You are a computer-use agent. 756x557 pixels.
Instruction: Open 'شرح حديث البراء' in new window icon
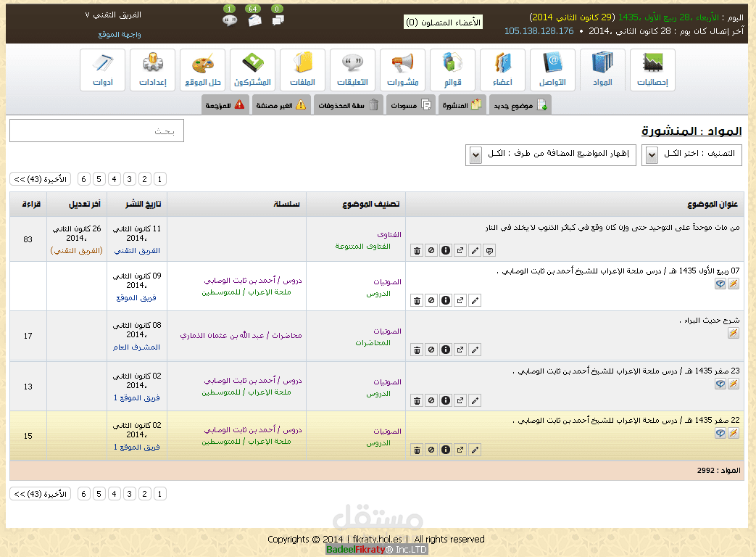(460, 350)
